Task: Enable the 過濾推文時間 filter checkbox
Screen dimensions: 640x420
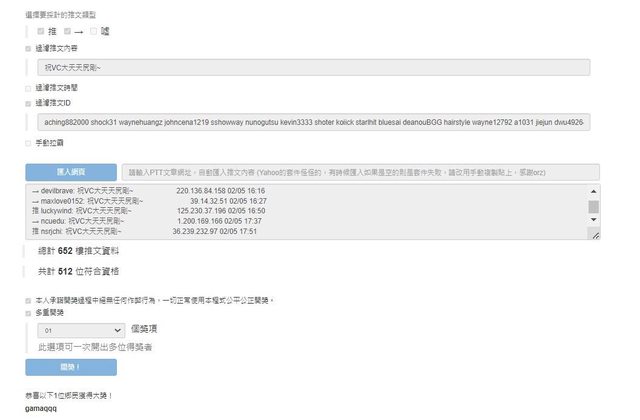Action: tap(28, 88)
